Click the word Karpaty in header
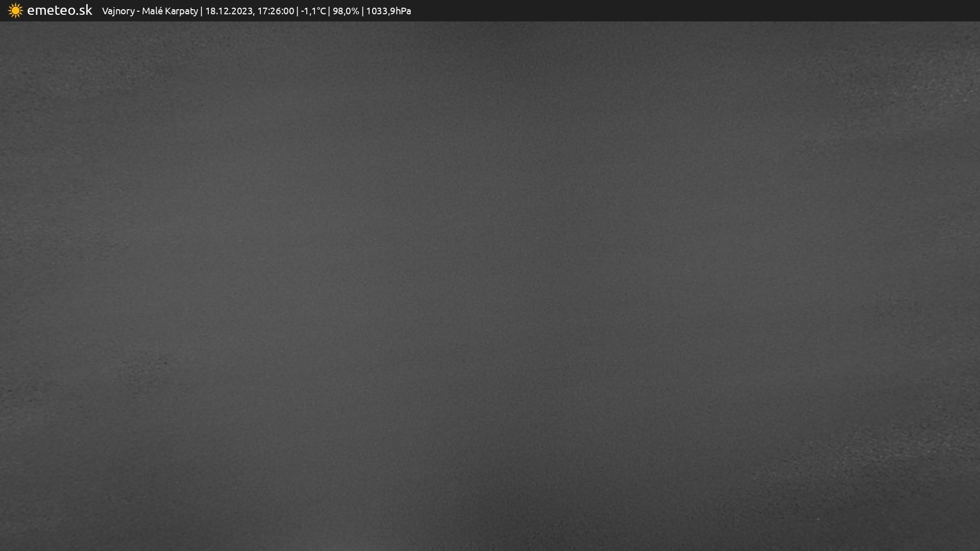Image resolution: width=980 pixels, height=551 pixels. 181,11
